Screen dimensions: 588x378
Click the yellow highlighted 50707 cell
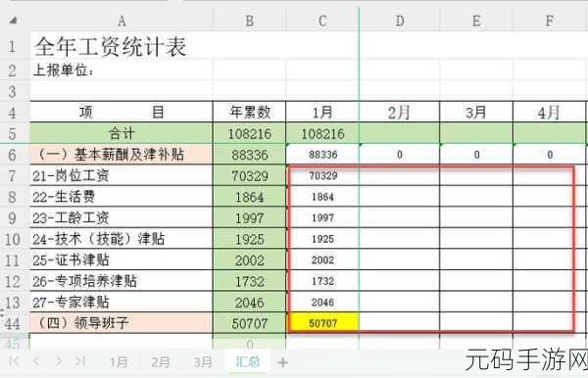pos(323,323)
